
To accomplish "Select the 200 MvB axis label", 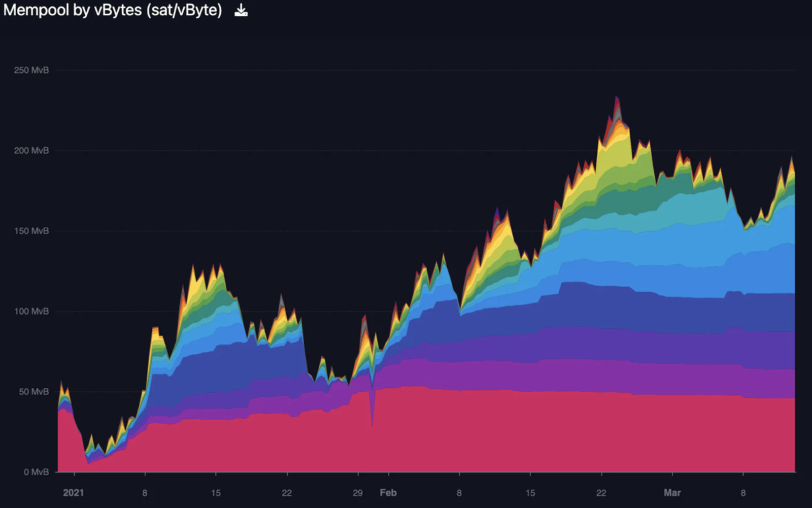I will click(31, 150).
